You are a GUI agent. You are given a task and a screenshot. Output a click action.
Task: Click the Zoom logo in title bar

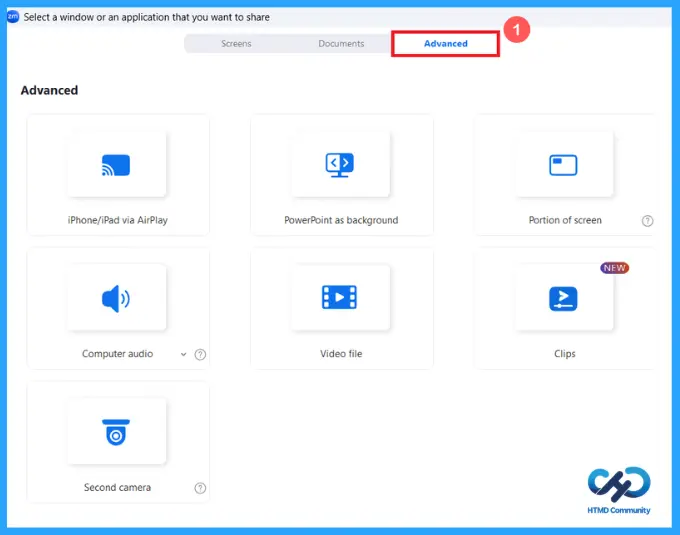(x=13, y=16)
